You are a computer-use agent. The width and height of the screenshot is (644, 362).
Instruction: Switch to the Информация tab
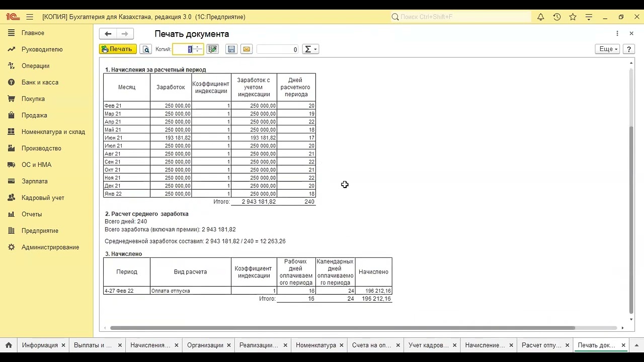click(x=40, y=345)
